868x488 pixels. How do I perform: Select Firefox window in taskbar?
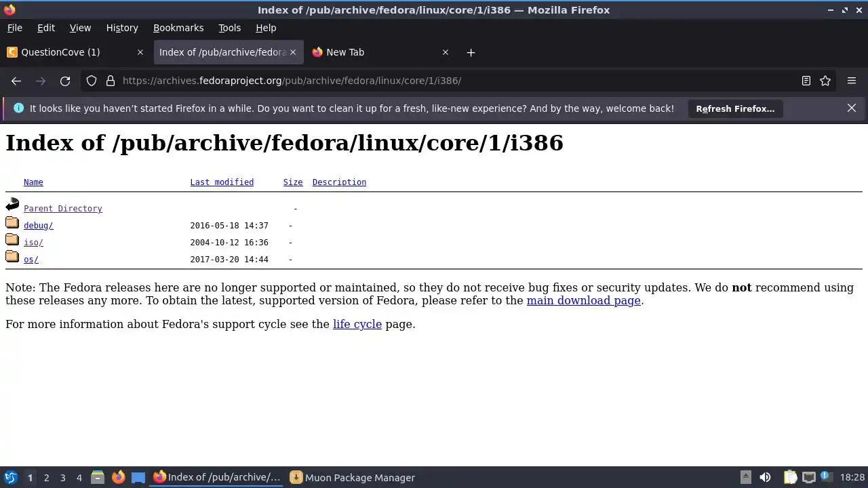(x=217, y=477)
